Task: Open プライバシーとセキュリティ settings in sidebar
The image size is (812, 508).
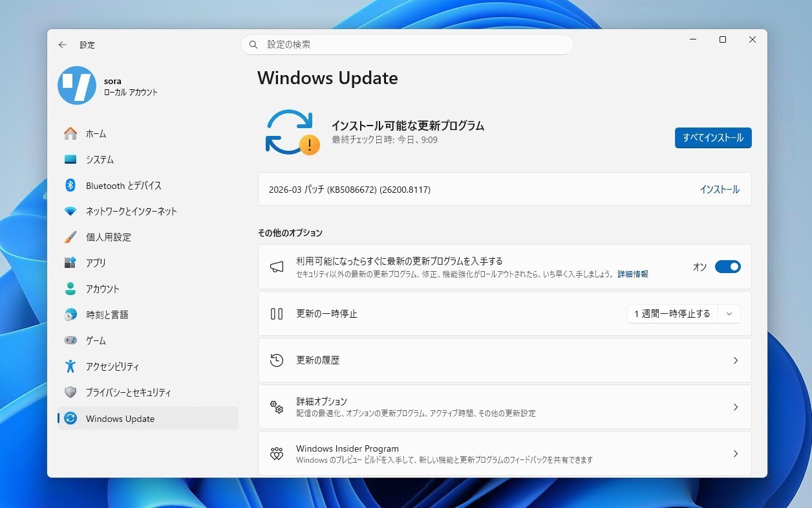Action: click(x=148, y=392)
